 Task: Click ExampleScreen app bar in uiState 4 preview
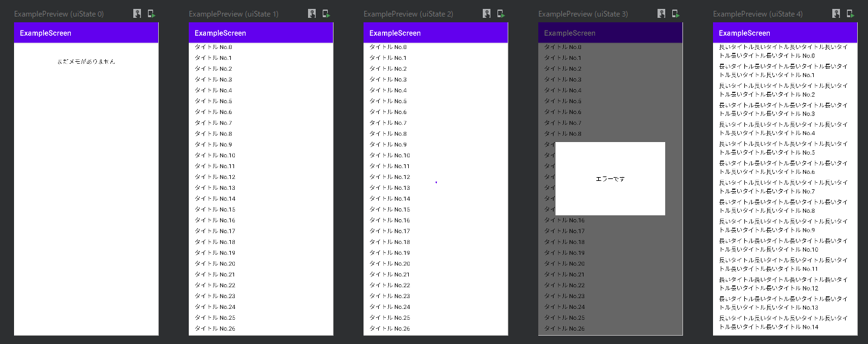click(785, 33)
